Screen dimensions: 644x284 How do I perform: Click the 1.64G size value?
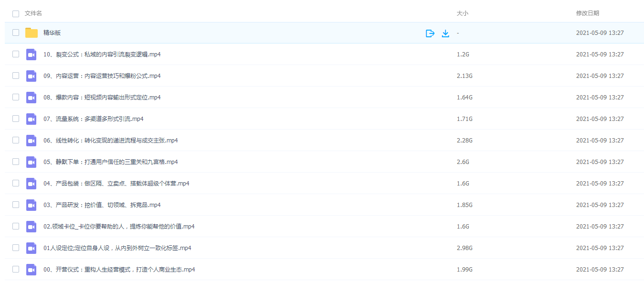[x=465, y=98]
